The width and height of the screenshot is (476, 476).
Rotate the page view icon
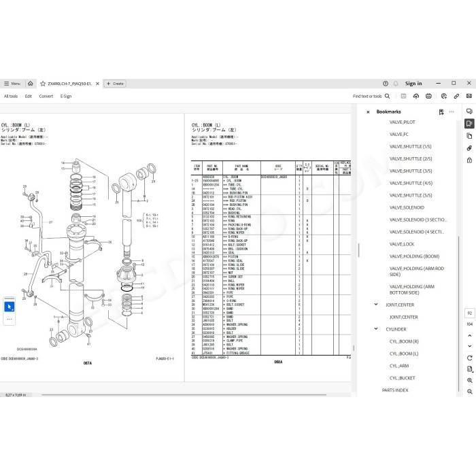pyautogui.click(x=470, y=358)
